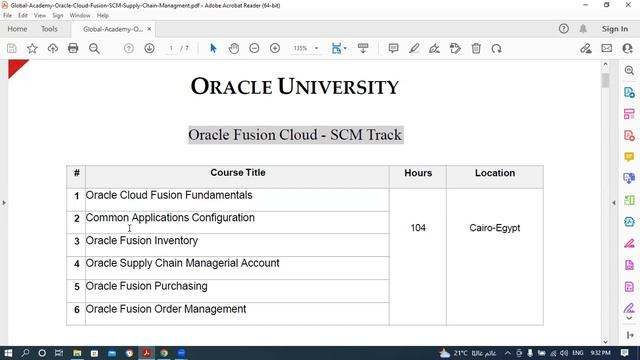The height and width of the screenshot is (360, 640).
Task: Open the View menu
Action: point(40,16)
